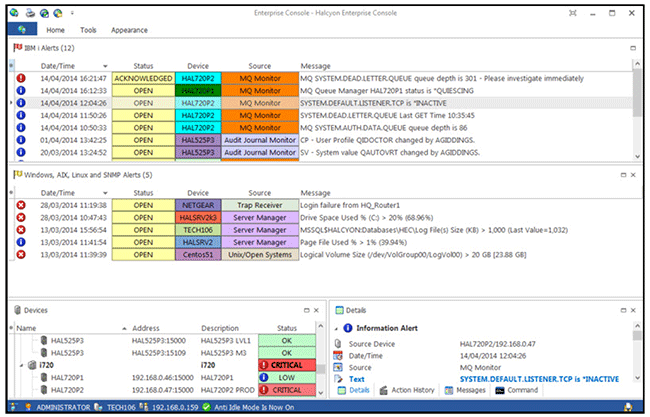Click the green Anti Idle Mode check icon
Screen dimensions: 650x417
click(x=206, y=407)
